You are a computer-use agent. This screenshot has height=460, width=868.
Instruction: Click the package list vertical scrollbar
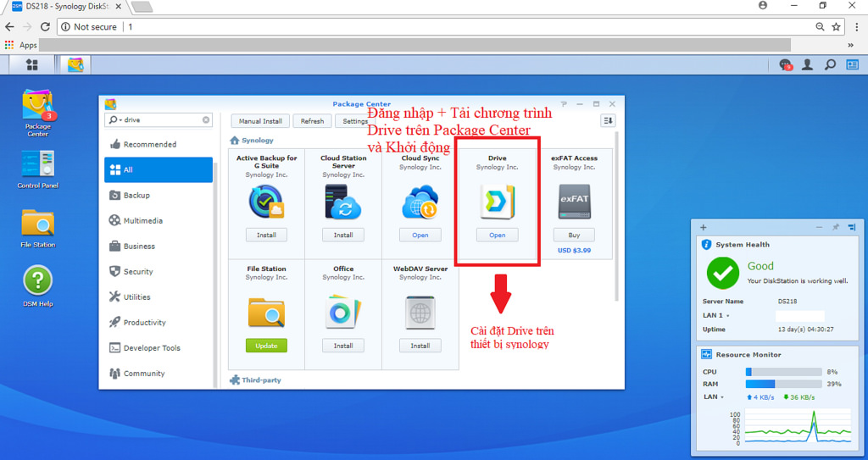pyautogui.click(x=617, y=216)
